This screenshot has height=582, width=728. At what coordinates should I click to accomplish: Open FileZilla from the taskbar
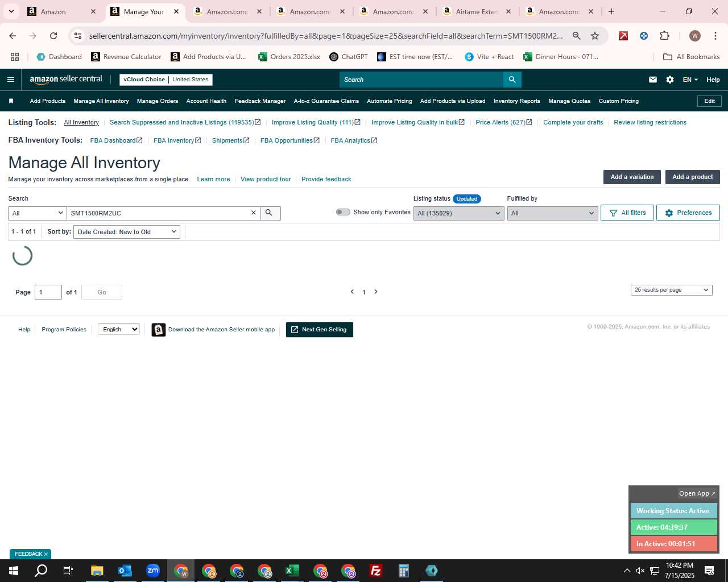[x=376, y=571]
